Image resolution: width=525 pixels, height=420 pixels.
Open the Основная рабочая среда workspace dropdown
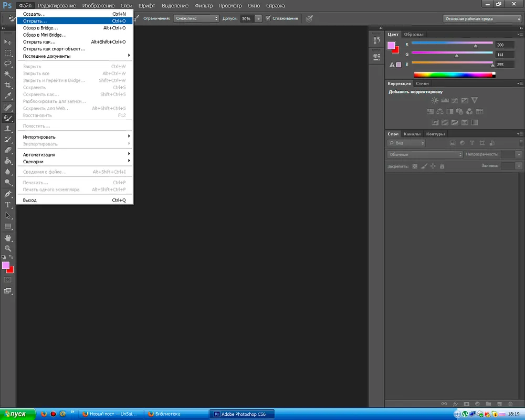coord(482,18)
